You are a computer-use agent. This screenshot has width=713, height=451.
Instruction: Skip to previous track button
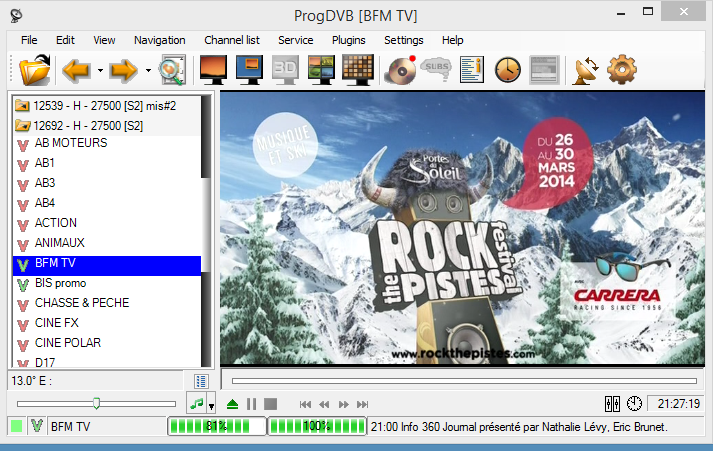point(305,405)
